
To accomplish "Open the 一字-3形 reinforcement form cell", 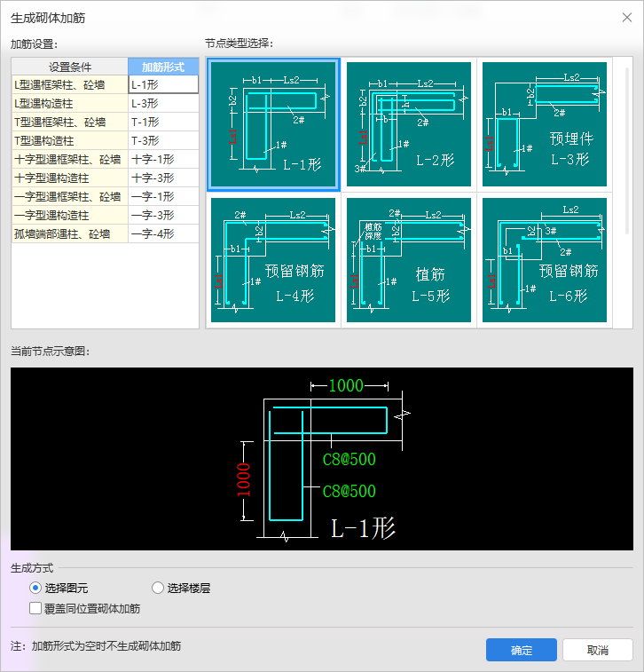I will (163, 215).
